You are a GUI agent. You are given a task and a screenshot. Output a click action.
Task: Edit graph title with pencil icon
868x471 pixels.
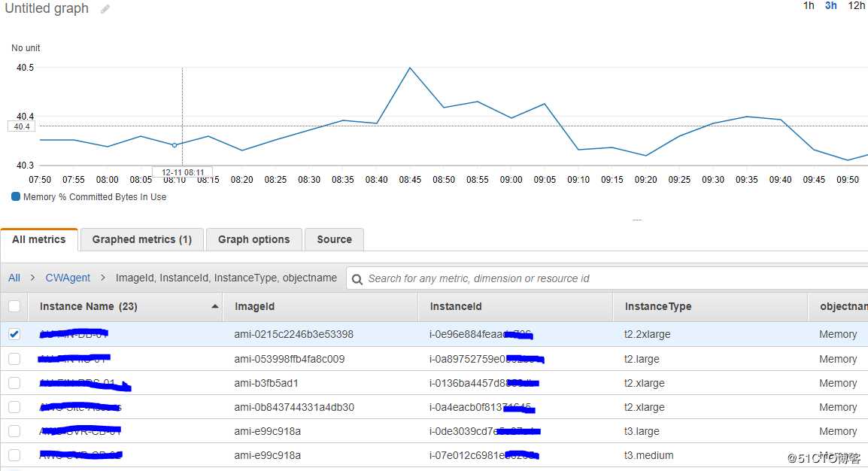point(105,9)
